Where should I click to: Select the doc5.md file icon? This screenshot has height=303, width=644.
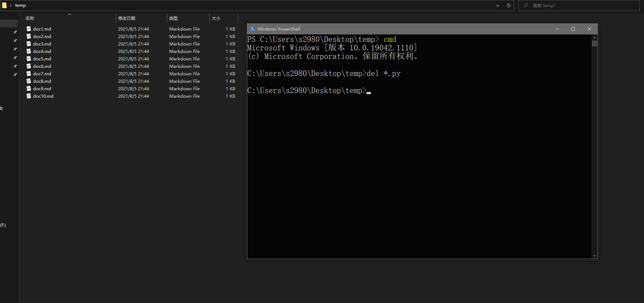29,59
